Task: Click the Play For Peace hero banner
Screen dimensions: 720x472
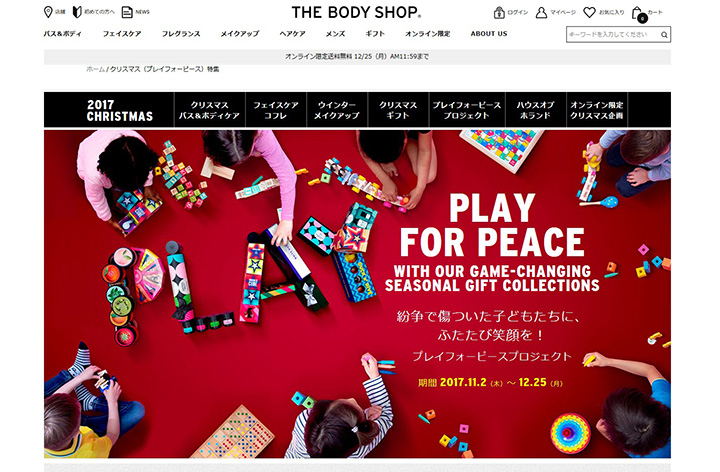Action: (357, 294)
